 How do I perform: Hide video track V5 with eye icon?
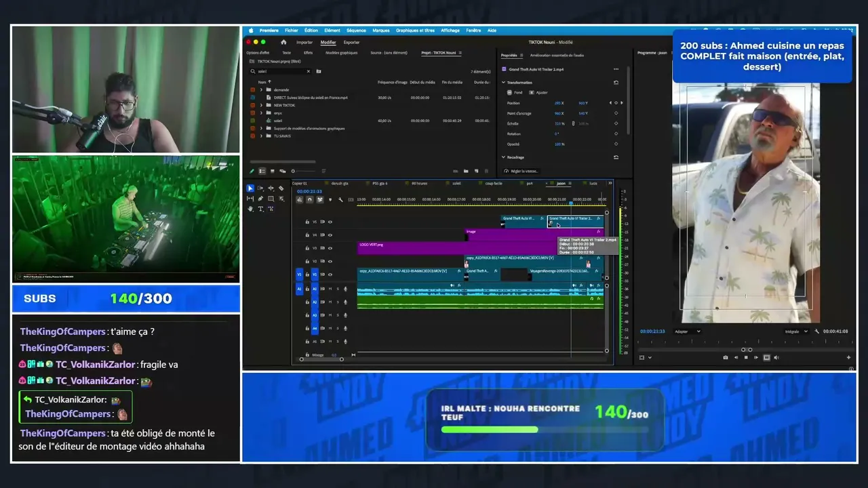(330, 222)
